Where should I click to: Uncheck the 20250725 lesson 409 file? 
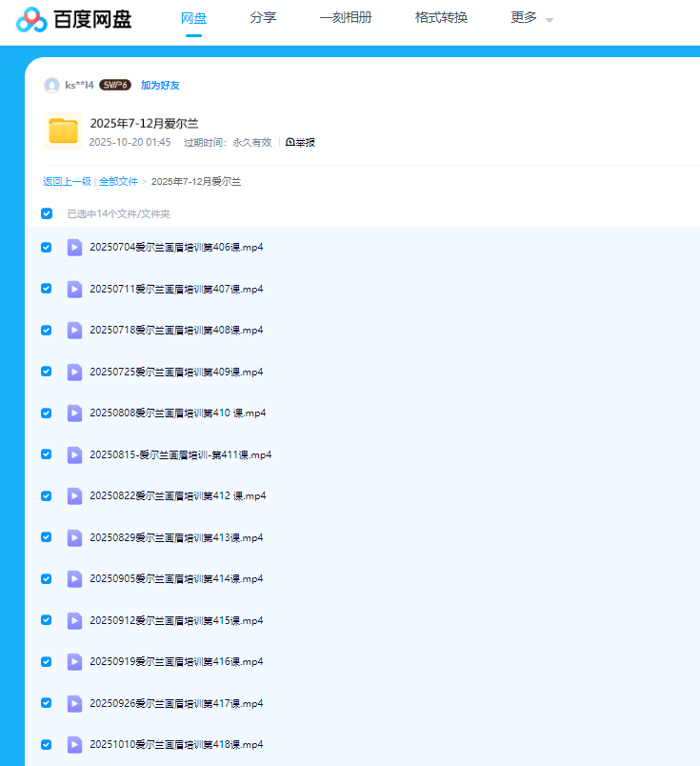[47, 372]
